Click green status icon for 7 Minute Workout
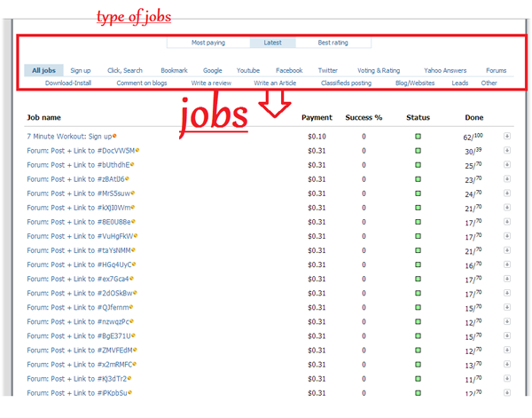The image size is (532, 418). click(418, 136)
